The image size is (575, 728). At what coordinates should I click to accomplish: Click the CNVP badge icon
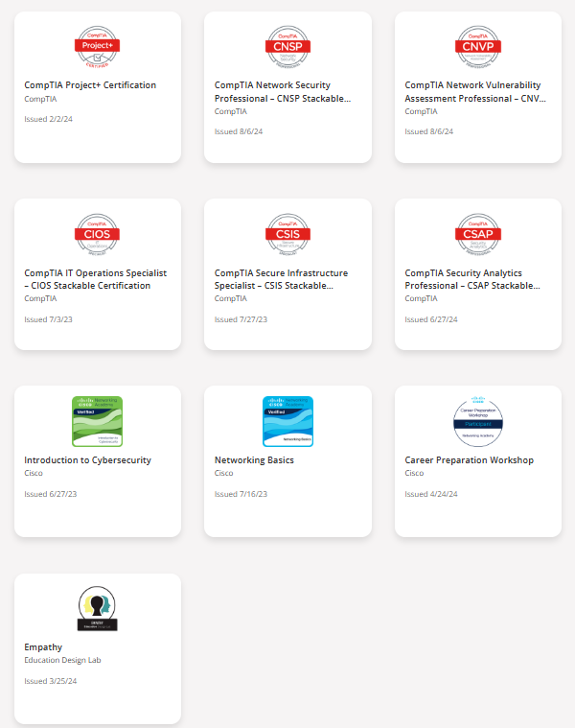click(478, 47)
